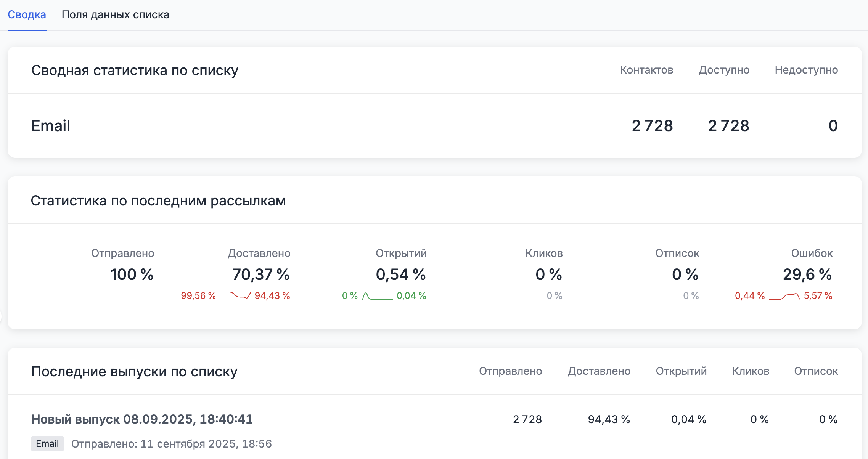Viewport: 868px width, 459px height.
Task: Open issue Новый выпуск 08.09.2025, 18:40:41
Action: point(142,419)
